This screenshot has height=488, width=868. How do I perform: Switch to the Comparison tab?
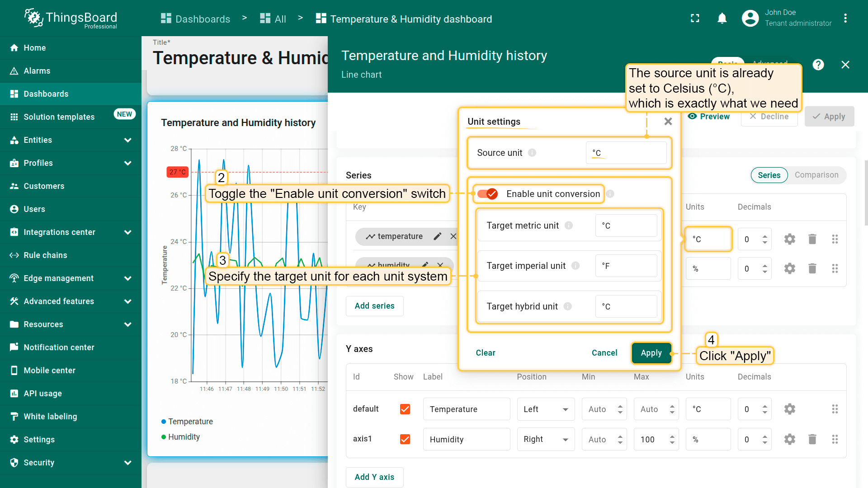tap(816, 175)
